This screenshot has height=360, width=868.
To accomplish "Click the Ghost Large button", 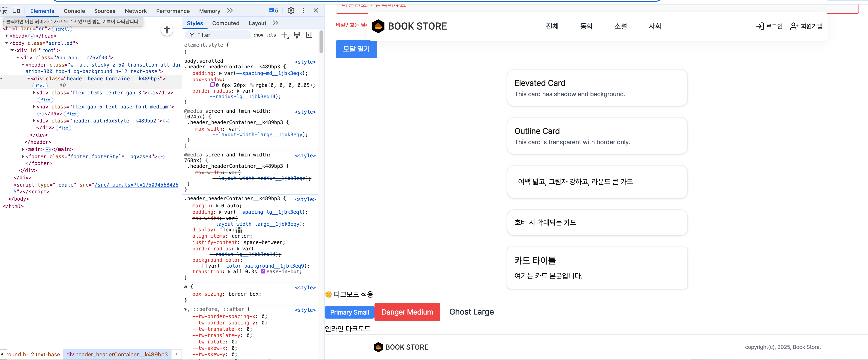I will pyautogui.click(x=471, y=312).
